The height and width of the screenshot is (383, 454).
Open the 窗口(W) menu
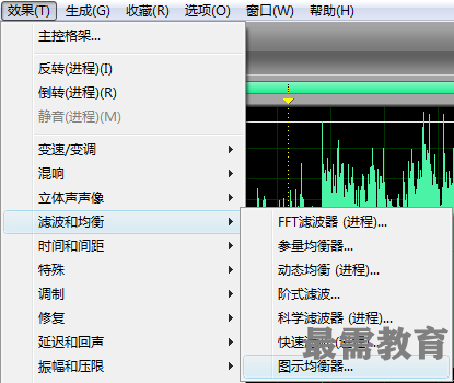pos(269,11)
